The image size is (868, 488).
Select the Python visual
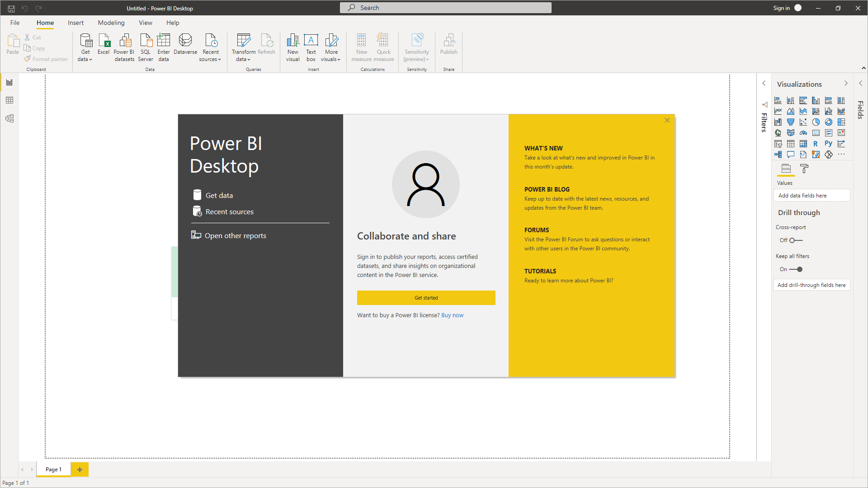(829, 144)
